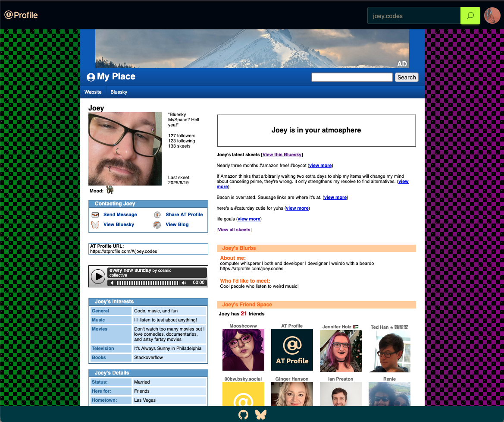Viewport: 504px width, 422px height.
Task: Click the View Blog icon
Action: [x=157, y=225]
